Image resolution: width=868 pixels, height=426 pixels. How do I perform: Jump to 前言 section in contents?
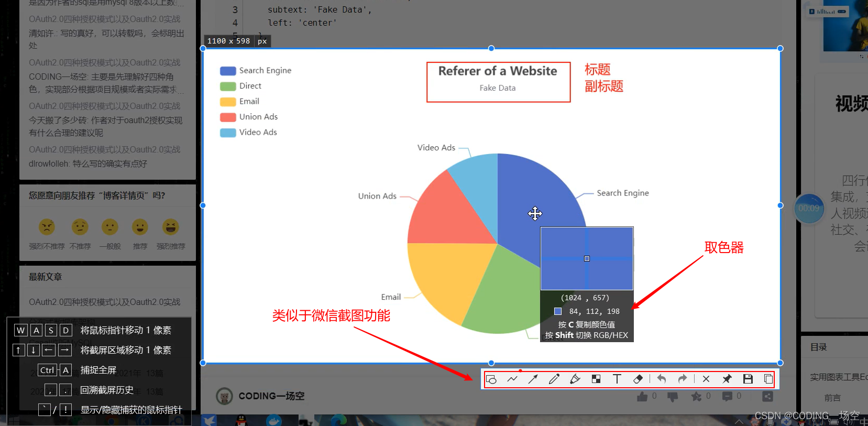click(x=832, y=398)
